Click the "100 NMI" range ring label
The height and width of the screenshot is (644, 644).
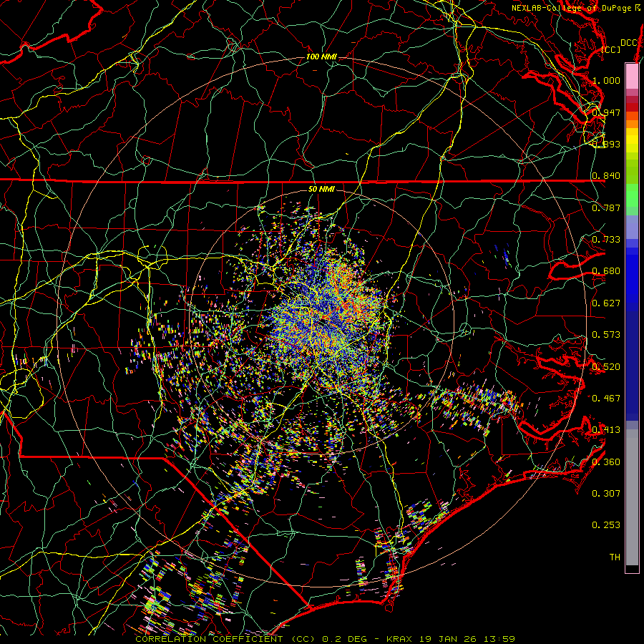(x=321, y=57)
